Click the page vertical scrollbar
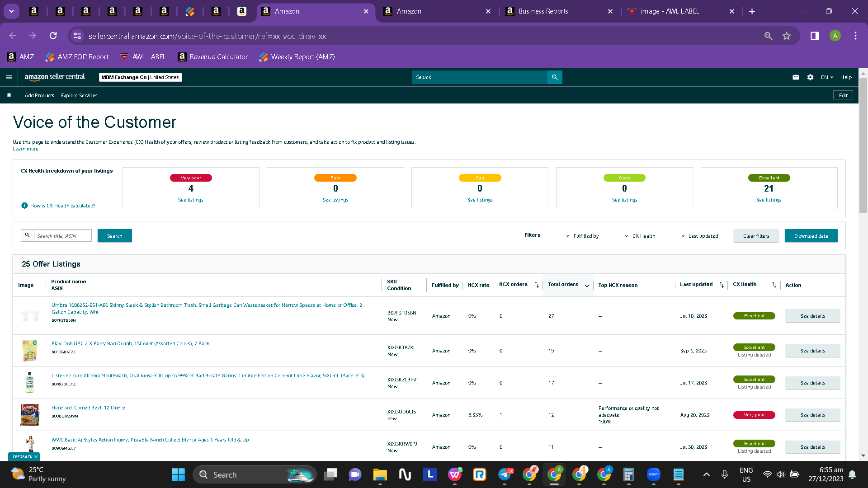The image size is (868, 488). pos(863,145)
